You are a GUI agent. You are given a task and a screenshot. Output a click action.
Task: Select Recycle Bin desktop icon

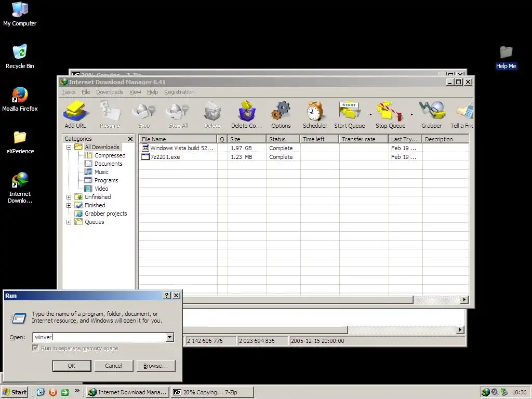click(x=20, y=56)
